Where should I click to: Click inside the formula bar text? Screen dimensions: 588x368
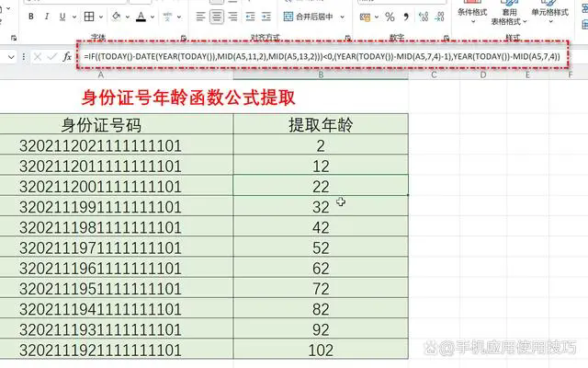click(322, 56)
